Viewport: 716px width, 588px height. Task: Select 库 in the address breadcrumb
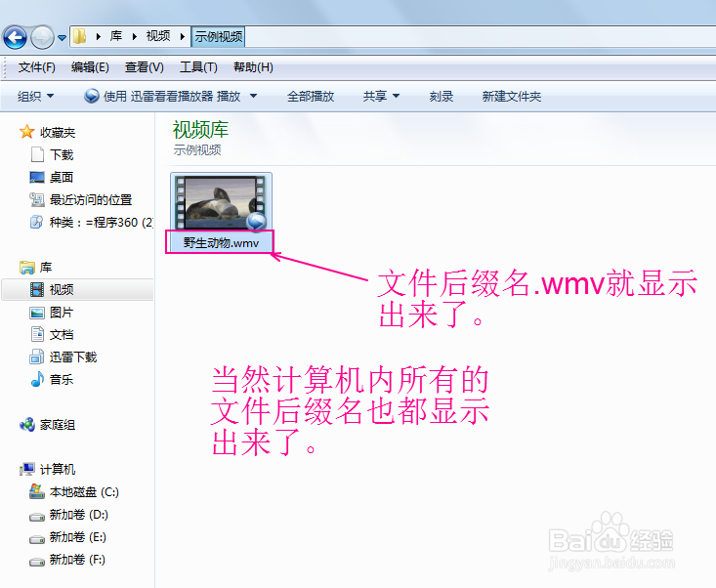(116, 36)
